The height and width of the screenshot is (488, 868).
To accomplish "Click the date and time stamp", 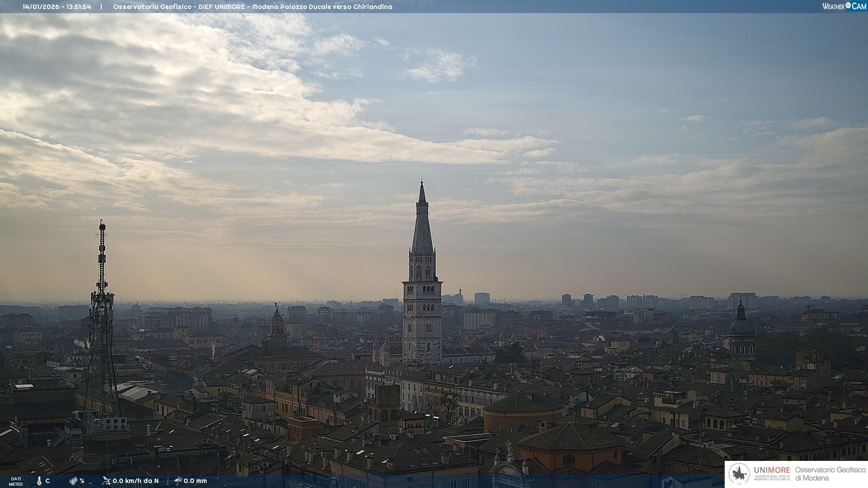I will (x=57, y=7).
